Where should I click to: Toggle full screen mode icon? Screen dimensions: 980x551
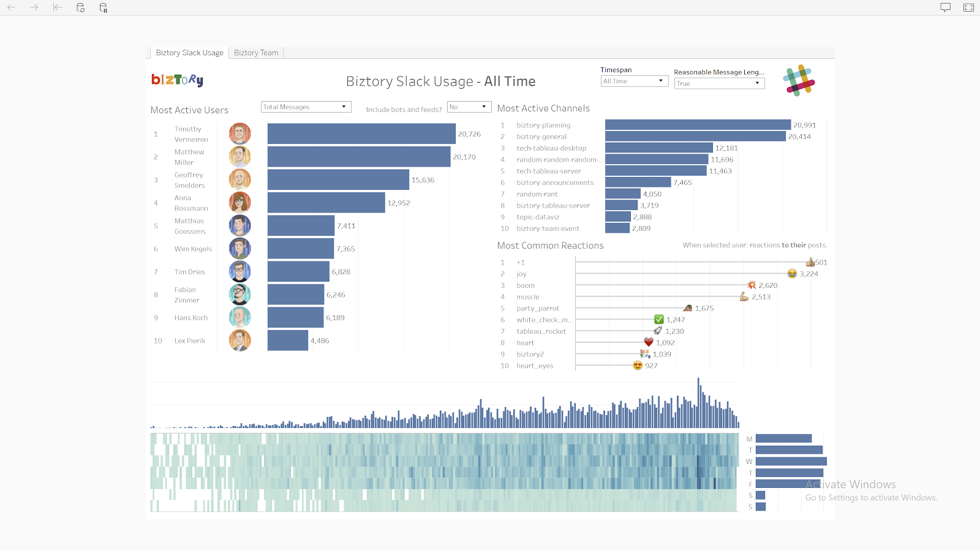(968, 7)
